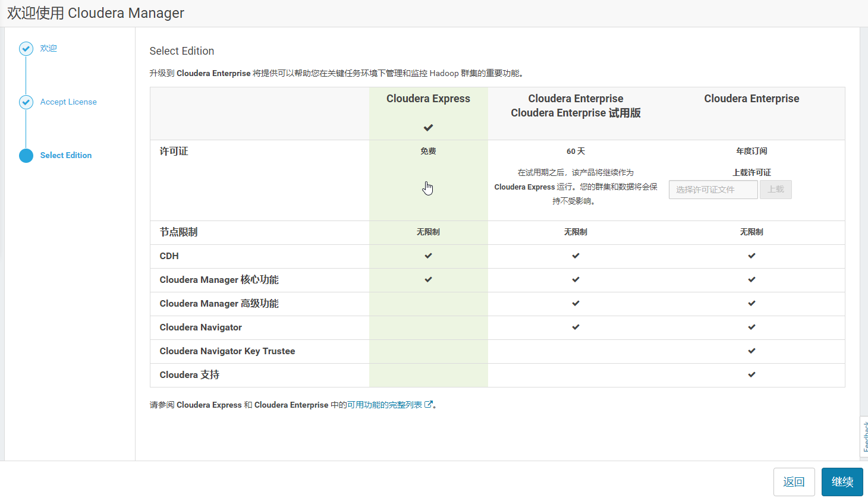Click the Cloudera Manager 高级功能 row label
The image size is (868, 501).
pos(219,303)
